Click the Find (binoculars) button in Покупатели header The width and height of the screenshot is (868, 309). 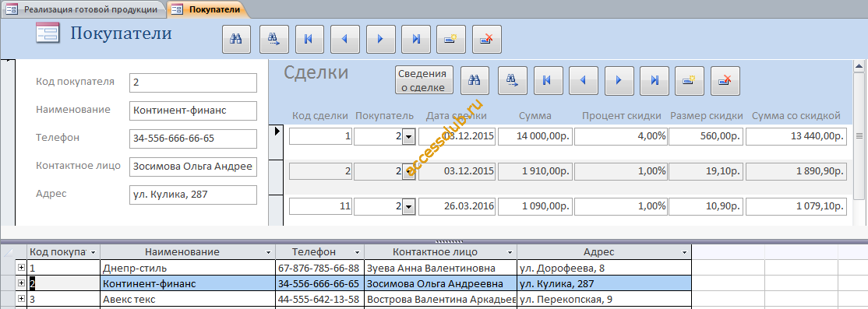[236, 39]
